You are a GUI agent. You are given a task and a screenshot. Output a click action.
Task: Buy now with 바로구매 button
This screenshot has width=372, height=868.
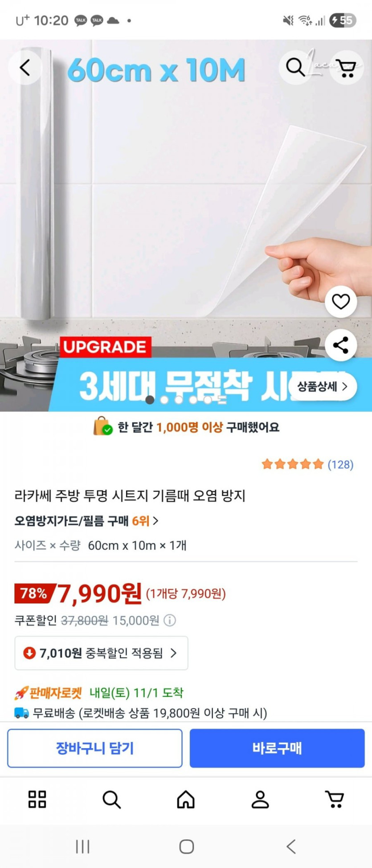[x=277, y=748]
